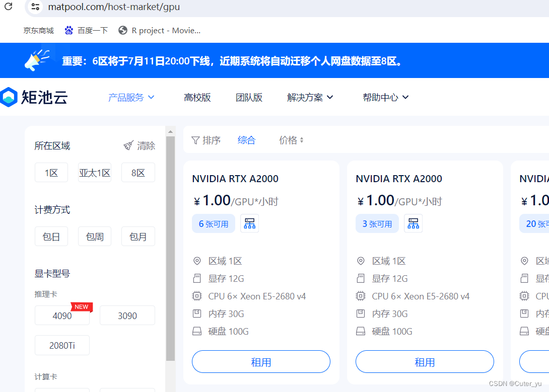Screen dimensions: 549x392
Task: Click the location pin icon on third card
Action: click(524, 261)
